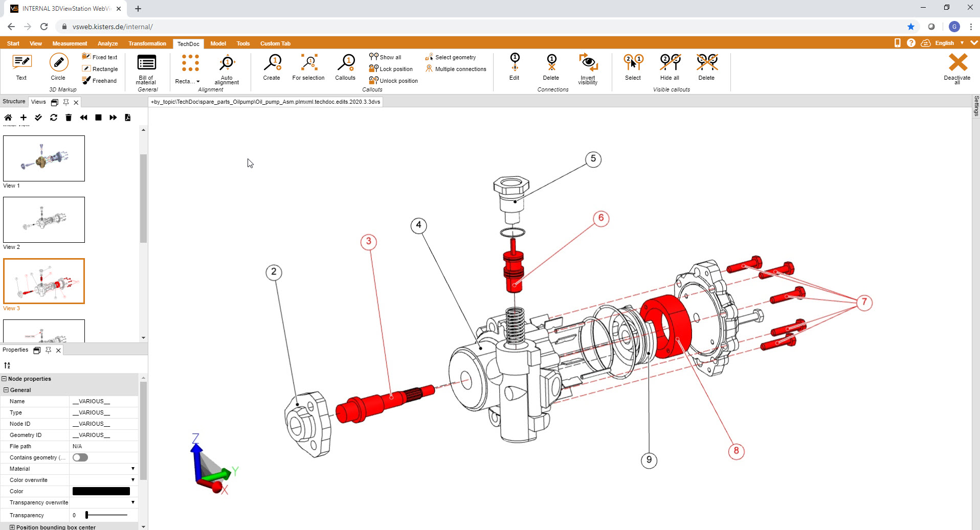Image resolution: width=980 pixels, height=530 pixels.
Task: Click the Rectangular alignment icon
Action: 190,63
